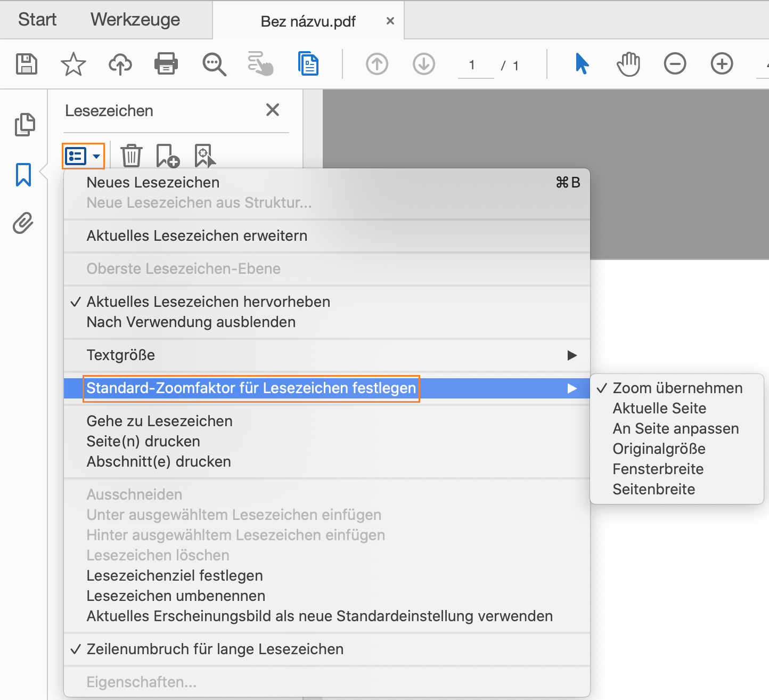Open the page thumbnails sidebar icon

[x=24, y=125]
